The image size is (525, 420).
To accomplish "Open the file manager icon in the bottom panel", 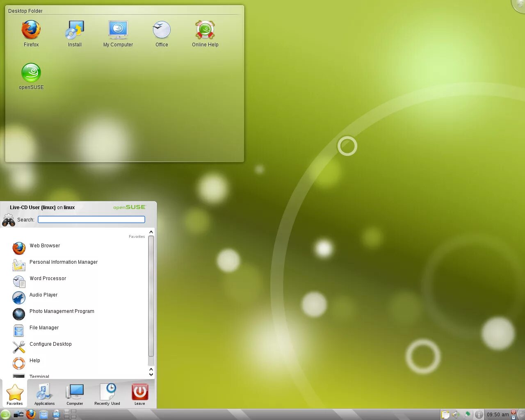I will pyautogui.click(x=43, y=414).
